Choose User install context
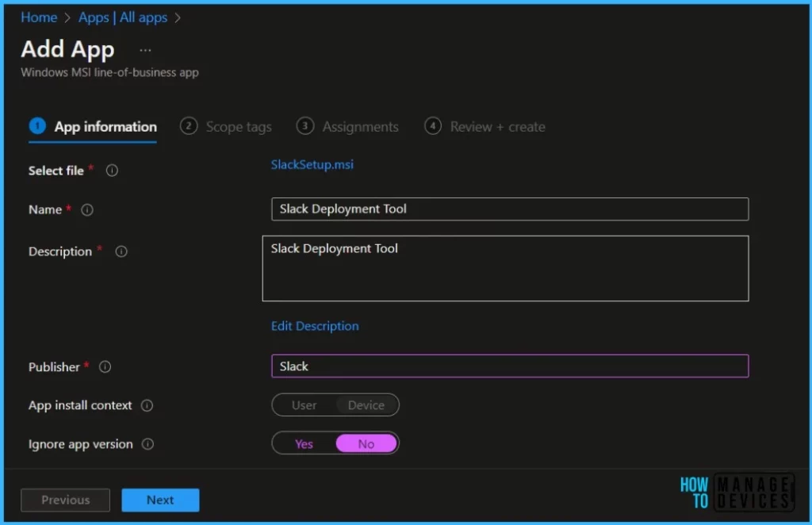 [x=304, y=405]
